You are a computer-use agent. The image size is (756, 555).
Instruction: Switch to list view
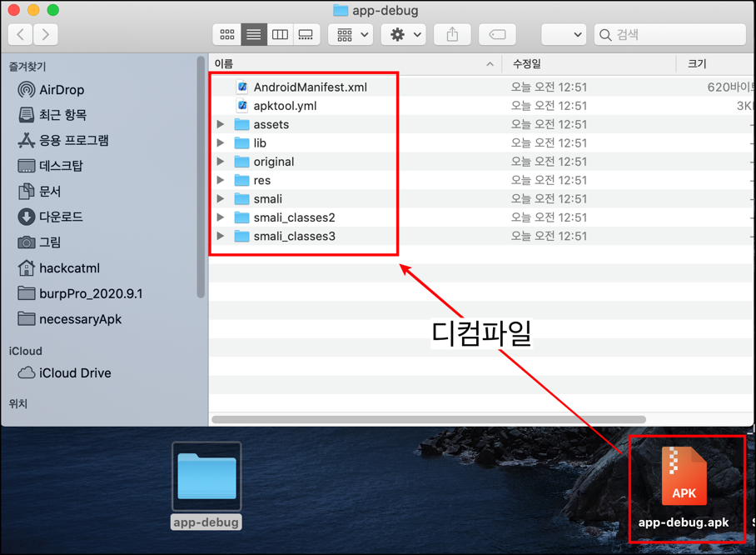point(254,34)
